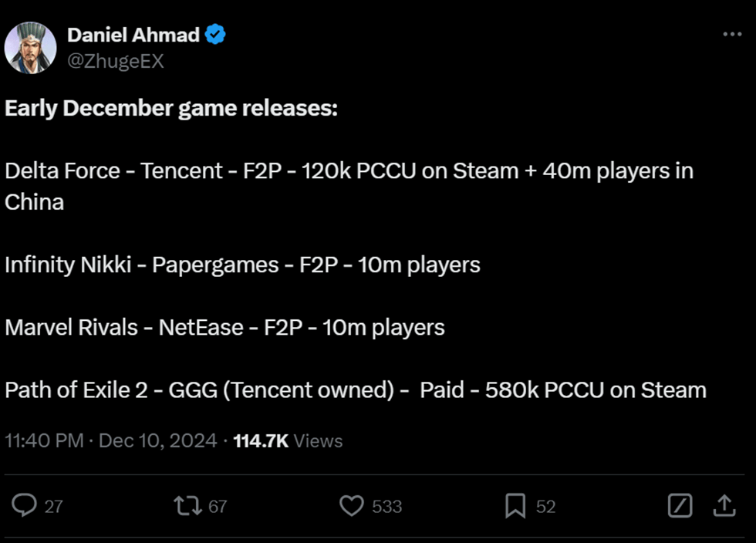
Task: Click the blue verified badge
Action: tap(216, 35)
